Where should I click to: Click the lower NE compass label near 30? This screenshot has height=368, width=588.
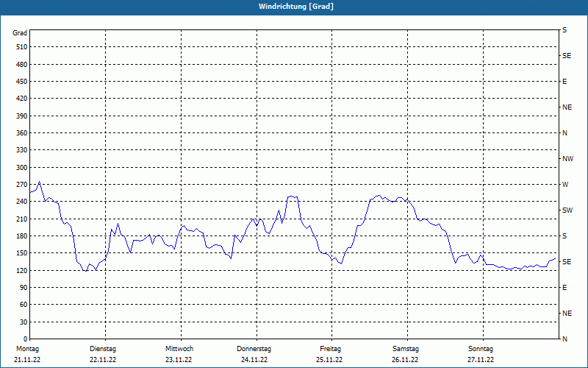click(567, 314)
